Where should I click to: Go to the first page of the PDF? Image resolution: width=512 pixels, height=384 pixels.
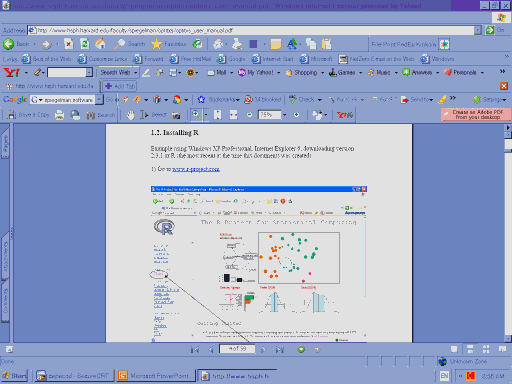[x=195, y=349]
